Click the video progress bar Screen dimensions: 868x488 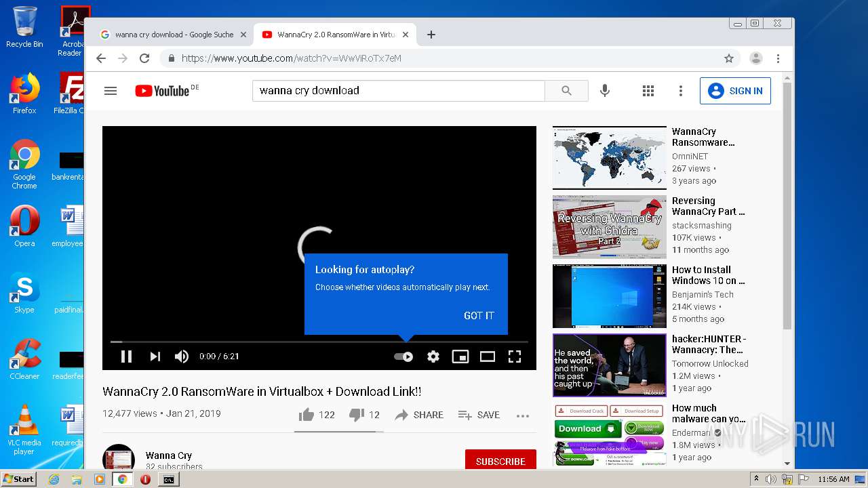(319, 342)
